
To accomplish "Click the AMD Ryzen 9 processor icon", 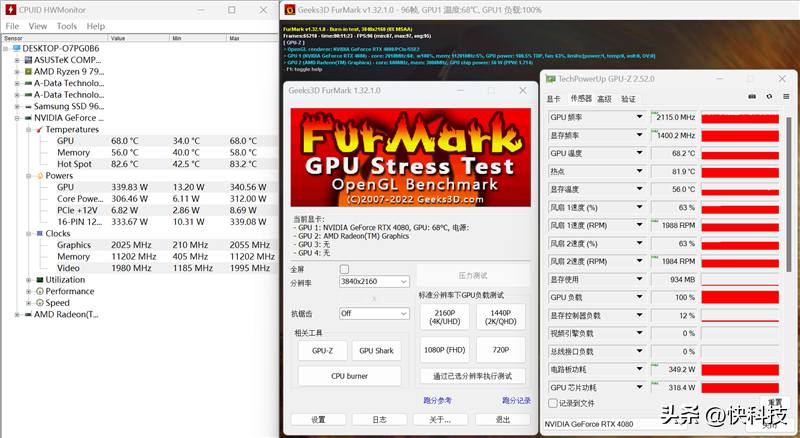I will pos(28,72).
